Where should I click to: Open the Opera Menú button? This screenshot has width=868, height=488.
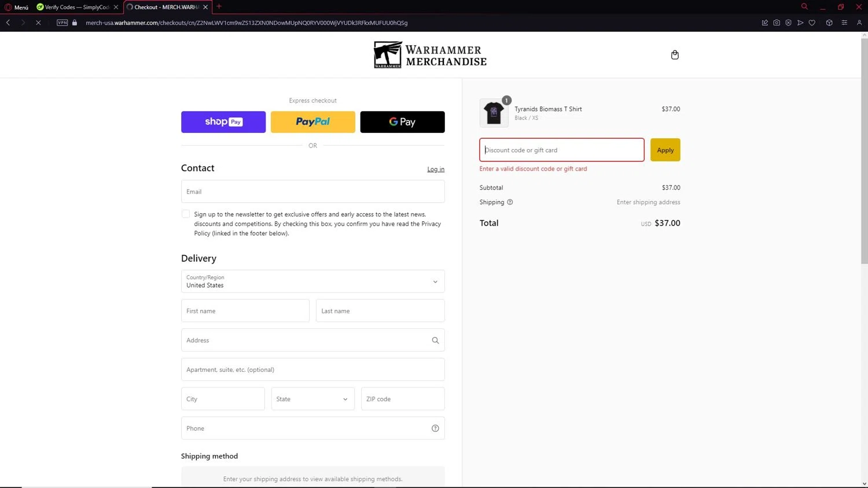17,7
